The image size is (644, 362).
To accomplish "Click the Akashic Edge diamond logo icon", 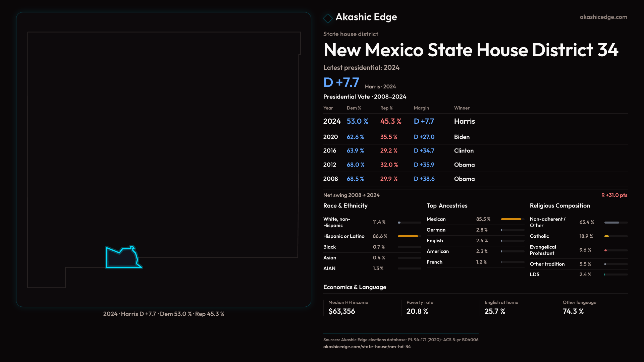I will [x=328, y=18].
